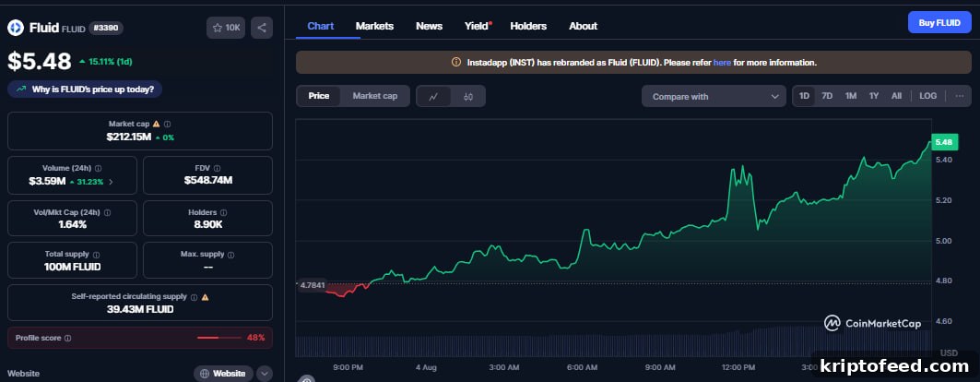
Task: Click the 100M FLUID total supply value
Action: click(x=73, y=267)
